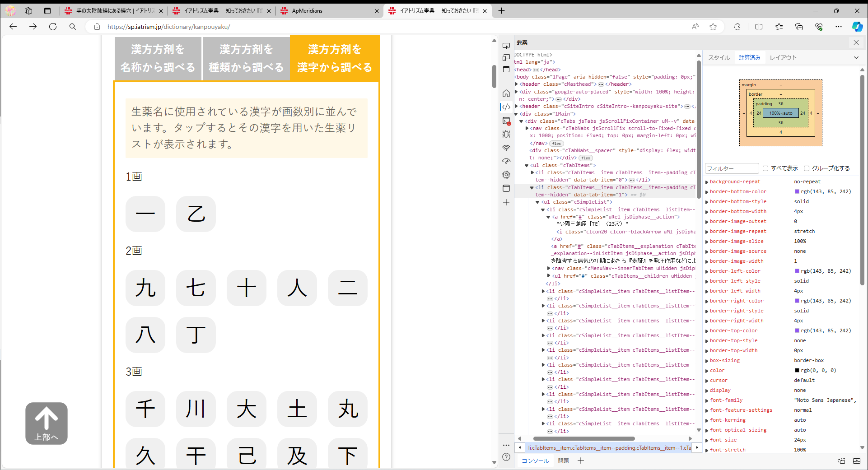The height and width of the screenshot is (470, 868).
Task: Open the sidebar panes chevron dropdown
Action: point(856,57)
